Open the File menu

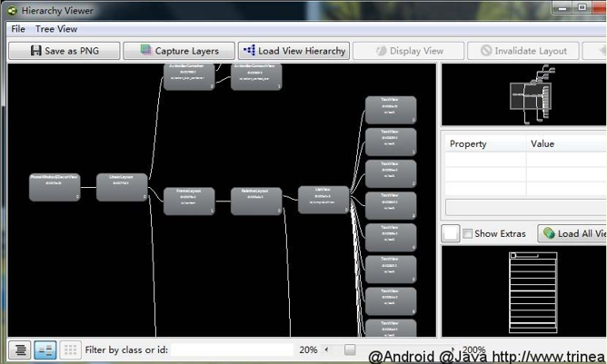[18, 29]
